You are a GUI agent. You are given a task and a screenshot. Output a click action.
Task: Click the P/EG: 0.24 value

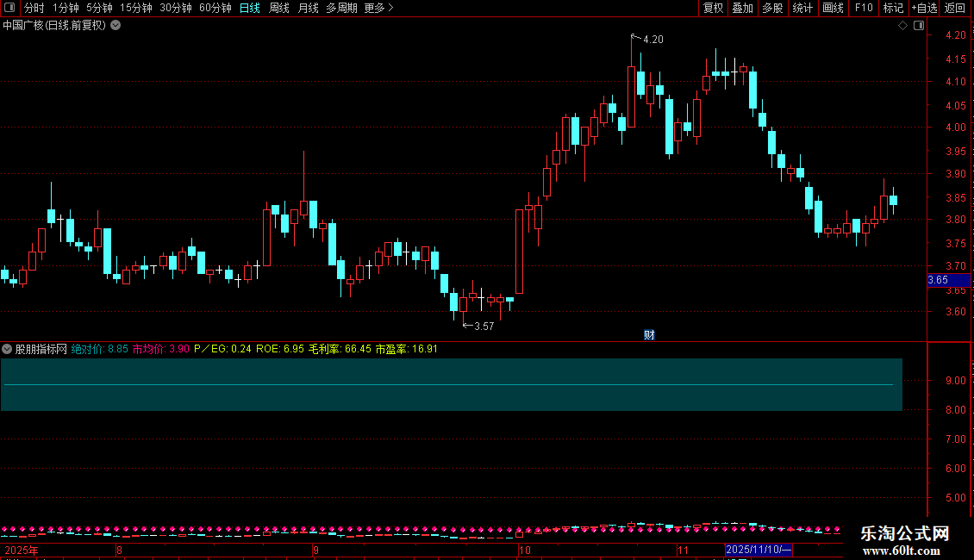(222, 349)
